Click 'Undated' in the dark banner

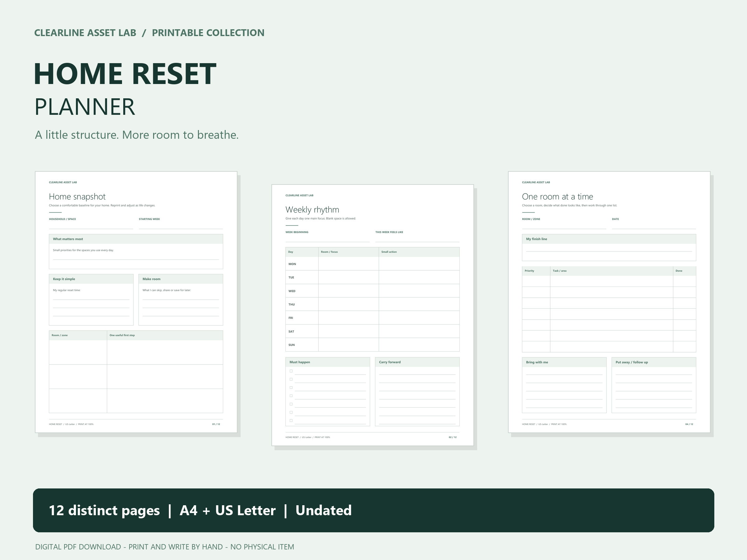point(323,511)
